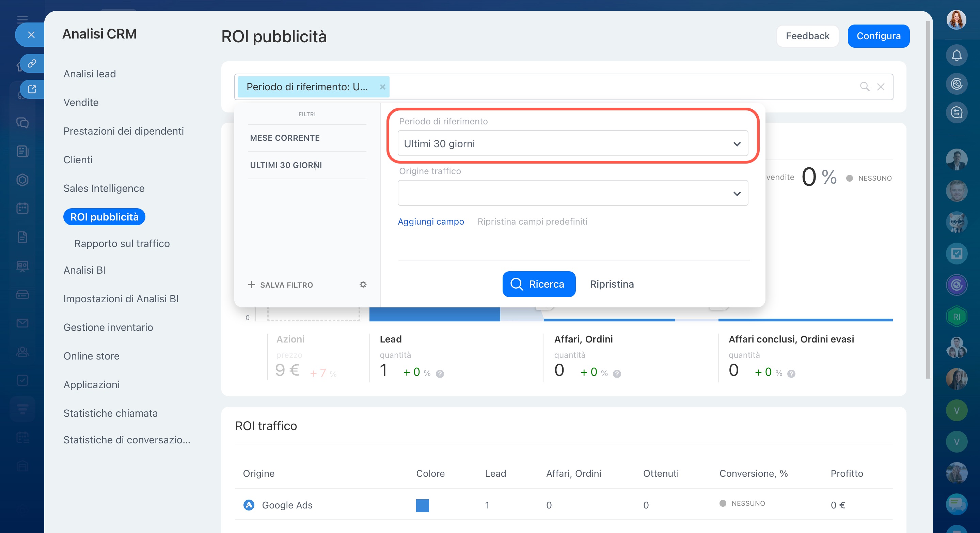The width and height of the screenshot is (980, 533).
Task: Expand the Ultimi 30 giorni period dropdown
Action: coord(572,143)
